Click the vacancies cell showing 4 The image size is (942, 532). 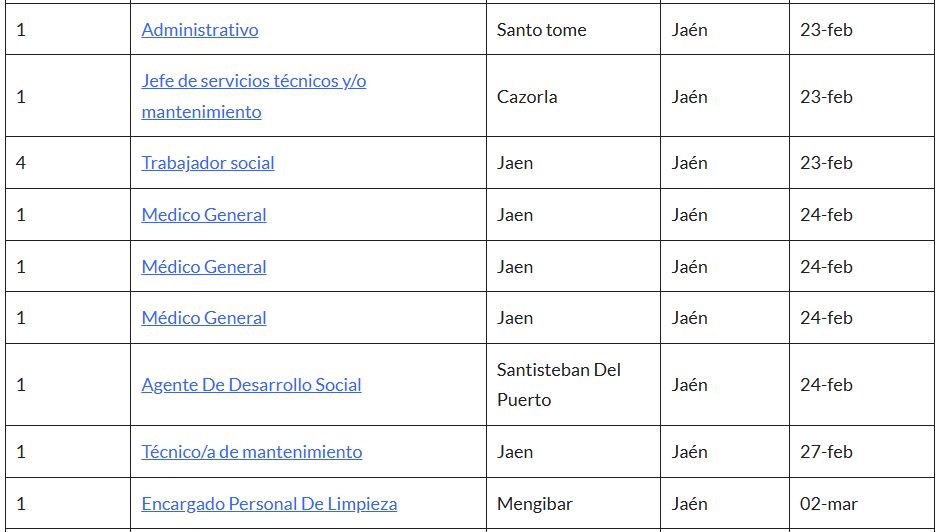(x=21, y=163)
